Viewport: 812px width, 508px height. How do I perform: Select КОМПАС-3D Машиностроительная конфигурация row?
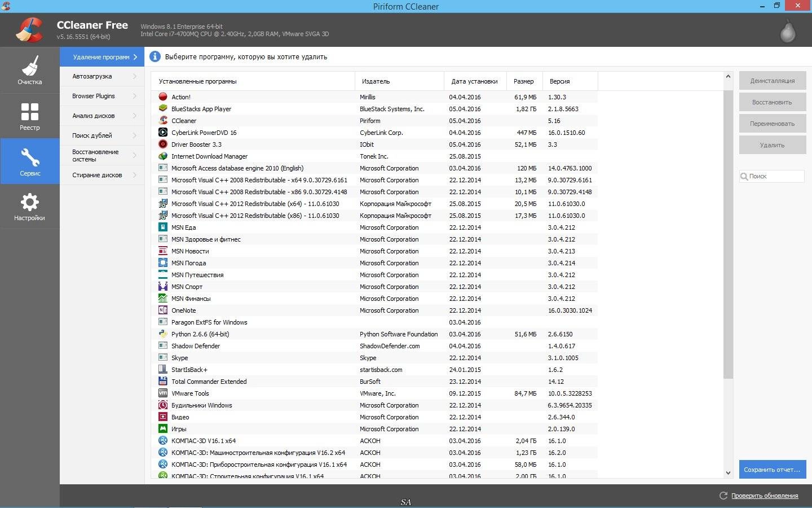click(375, 452)
